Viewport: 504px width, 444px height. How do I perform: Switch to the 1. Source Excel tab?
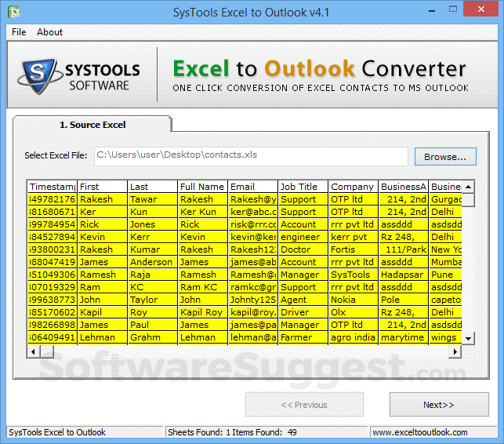tap(92, 125)
